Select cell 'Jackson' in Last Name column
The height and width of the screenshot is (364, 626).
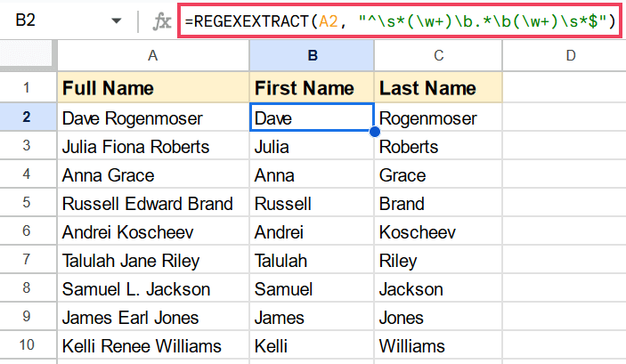438,287
